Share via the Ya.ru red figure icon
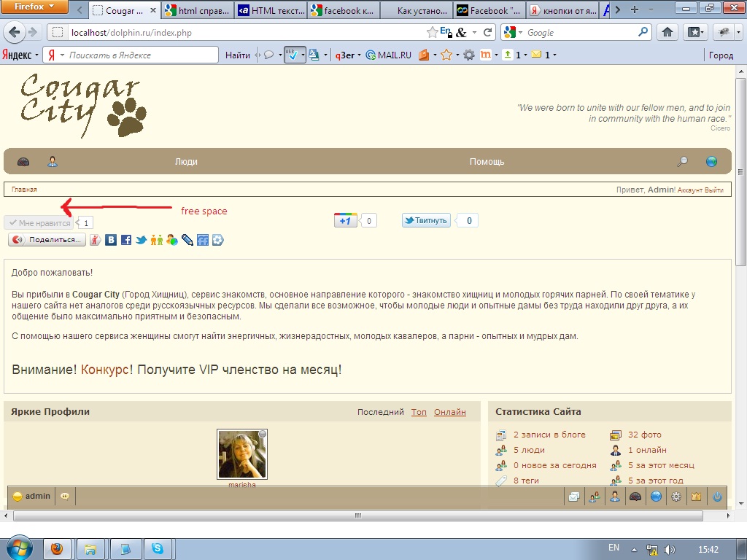This screenshot has height=560, width=747. pos(96,240)
